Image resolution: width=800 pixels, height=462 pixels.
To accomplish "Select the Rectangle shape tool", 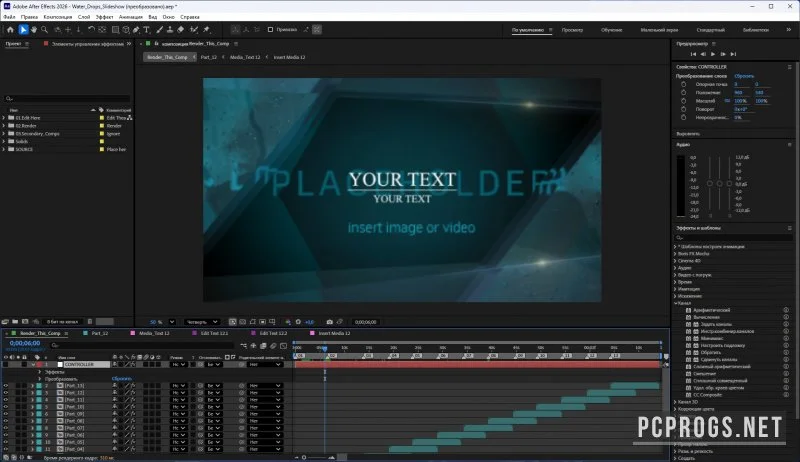I will coord(115,30).
